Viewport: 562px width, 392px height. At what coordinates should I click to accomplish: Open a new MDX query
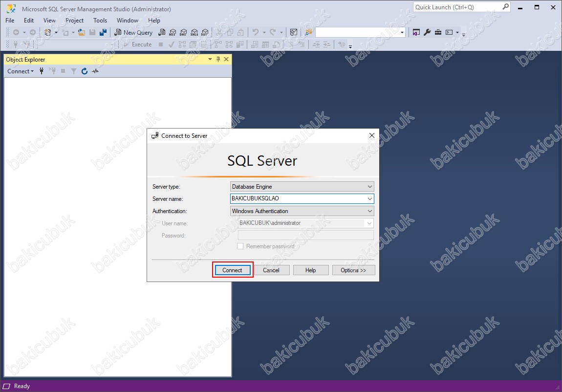pyautogui.click(x=173, y=33)
